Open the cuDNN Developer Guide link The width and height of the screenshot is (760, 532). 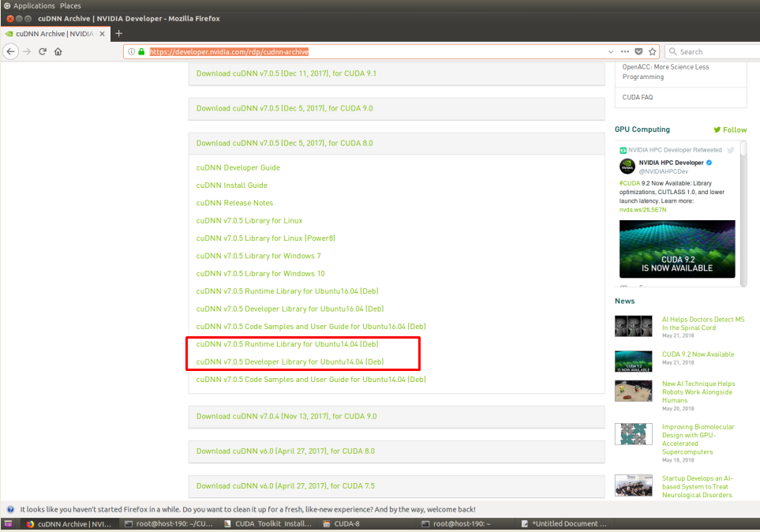click(x=238, y=168)
